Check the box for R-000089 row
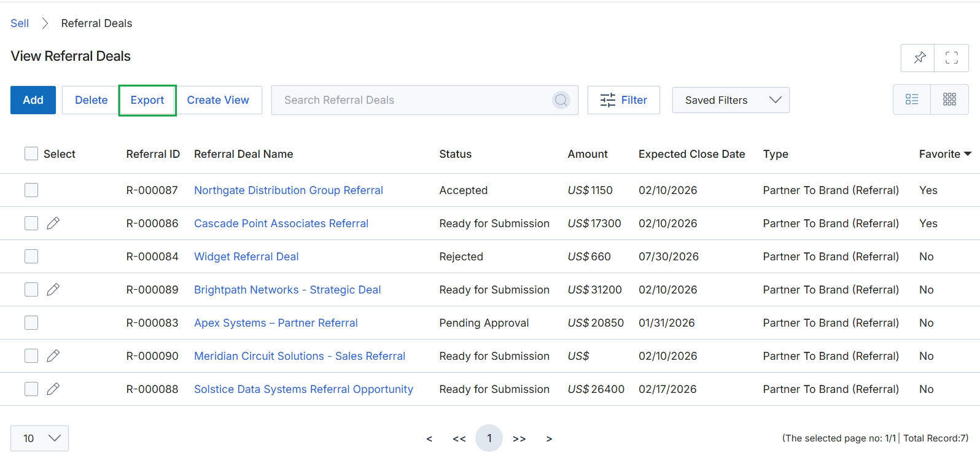The width and height of the screenshot is (980, 466). [31, 290]
